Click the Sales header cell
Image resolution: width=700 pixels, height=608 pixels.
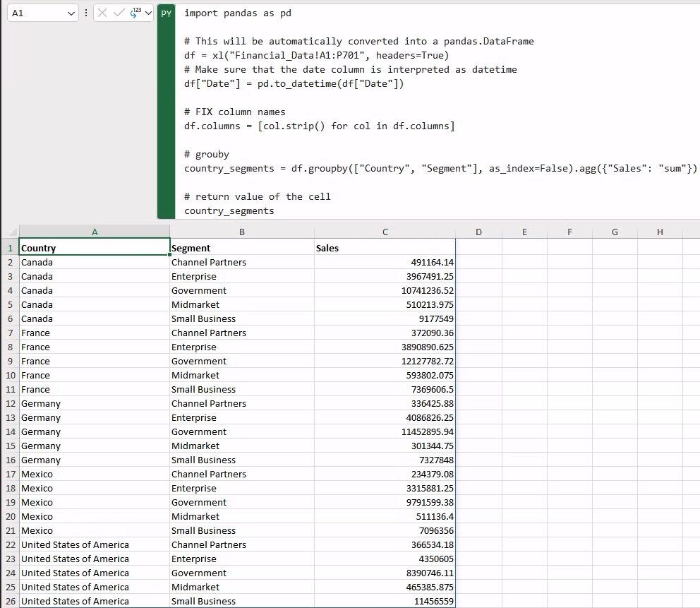point(385,248)
